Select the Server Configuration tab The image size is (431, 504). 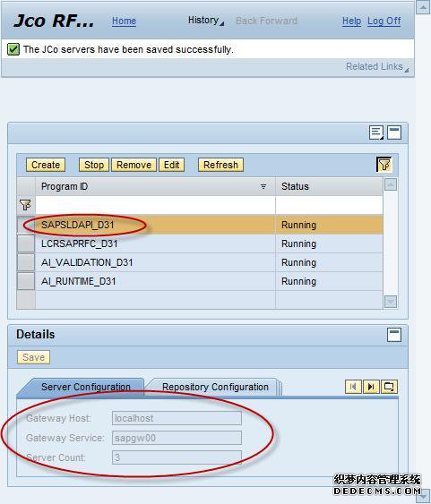tap(85, 387)
